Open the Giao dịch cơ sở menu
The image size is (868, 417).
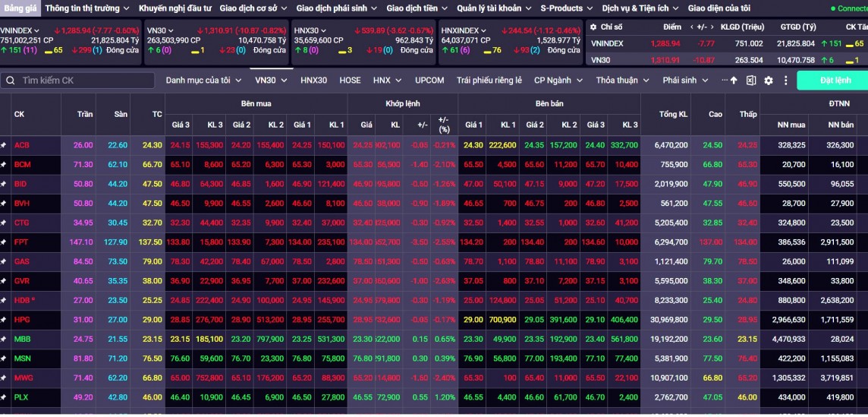(253, 8)
